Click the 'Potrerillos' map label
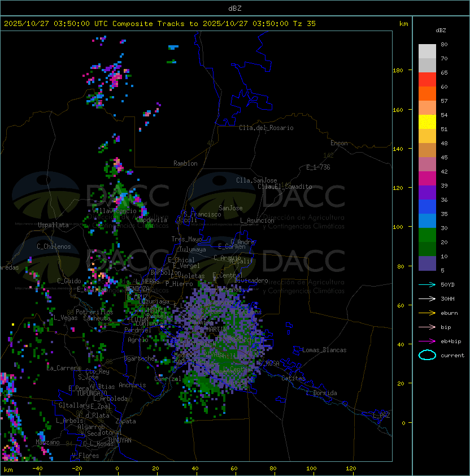 (94, 311)
